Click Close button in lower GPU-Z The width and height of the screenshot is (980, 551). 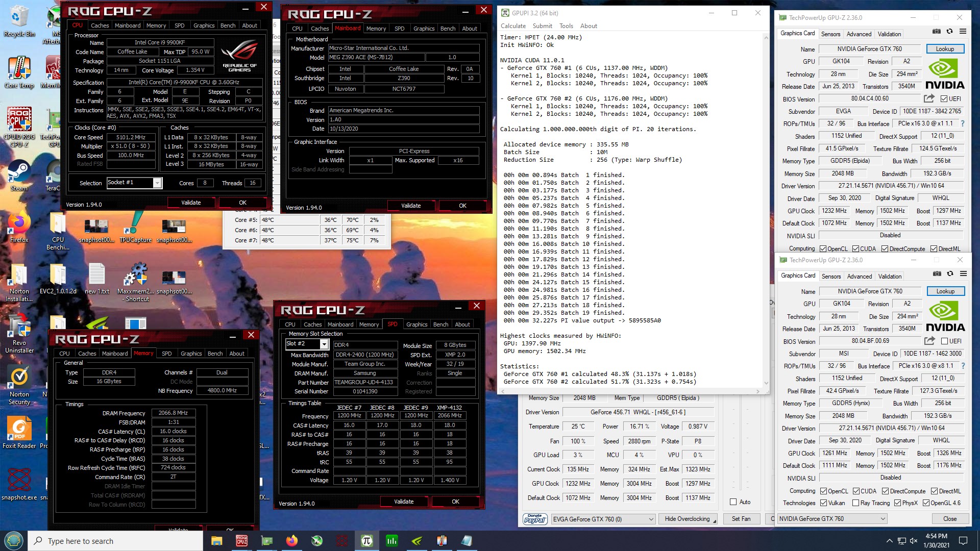[950, 519]
